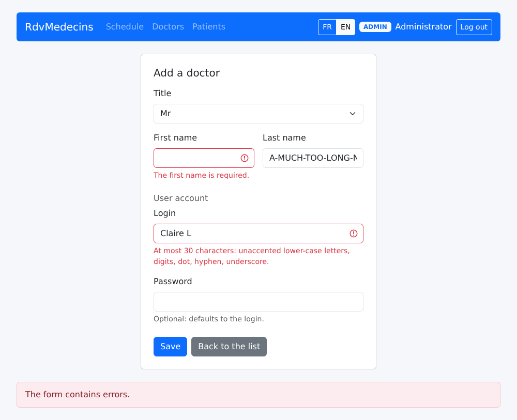
Task: Click the Password field label
Action: pos(173,282)
